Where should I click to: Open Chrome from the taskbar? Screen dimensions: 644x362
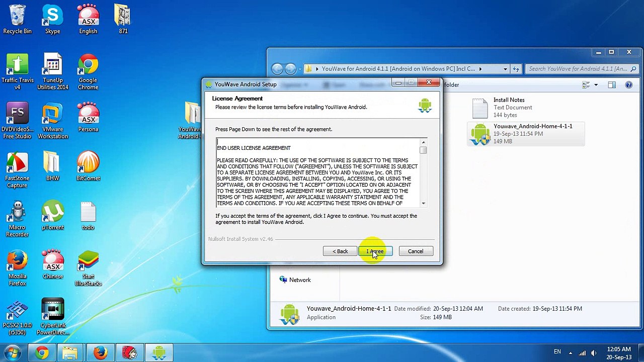[42, 352]
